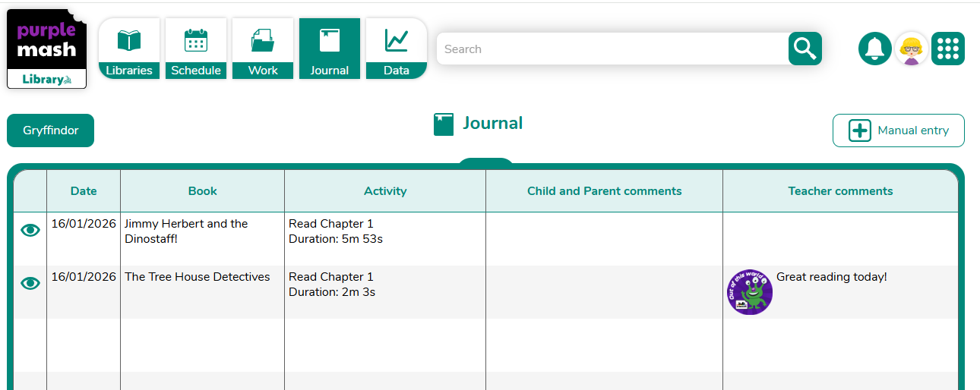This screenshot has width=980, height=390.
Task: Open the Work tab
Action: click(263, 49)
